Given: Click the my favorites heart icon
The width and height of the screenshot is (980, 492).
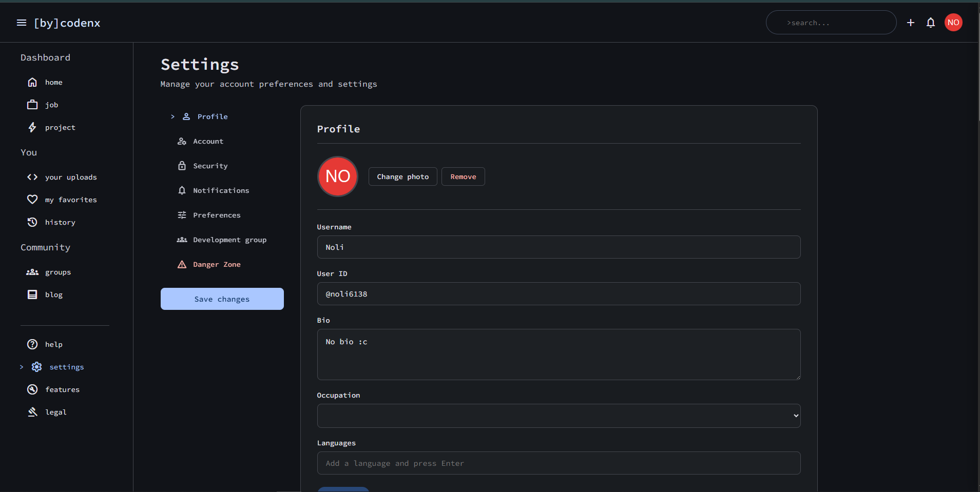Looking at the screenshot, I should click(32, 199).
